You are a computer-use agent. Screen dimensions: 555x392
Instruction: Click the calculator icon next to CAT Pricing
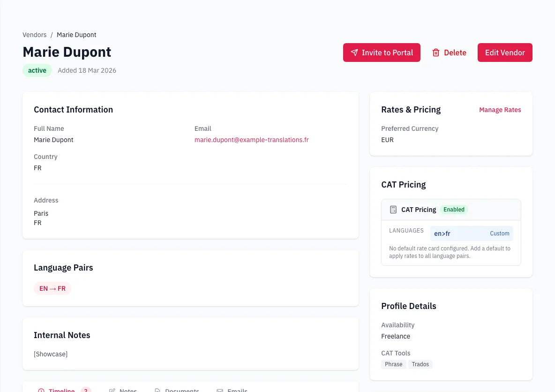(393, 210)
